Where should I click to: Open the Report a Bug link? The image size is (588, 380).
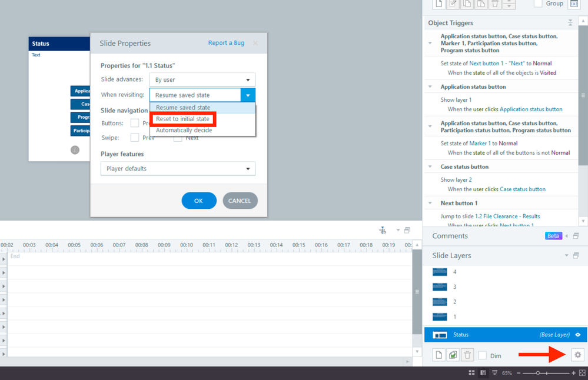click(x=226, y=43)
